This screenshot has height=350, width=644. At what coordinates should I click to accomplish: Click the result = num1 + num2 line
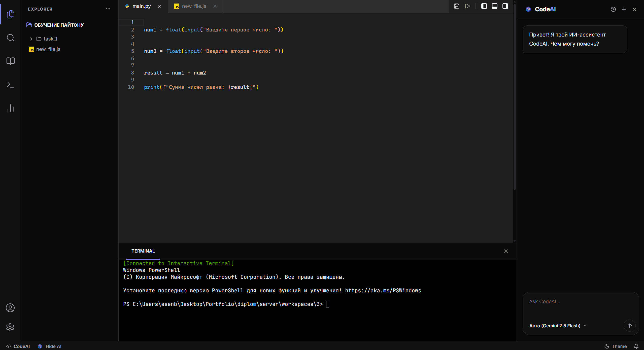tap(175, 73)
